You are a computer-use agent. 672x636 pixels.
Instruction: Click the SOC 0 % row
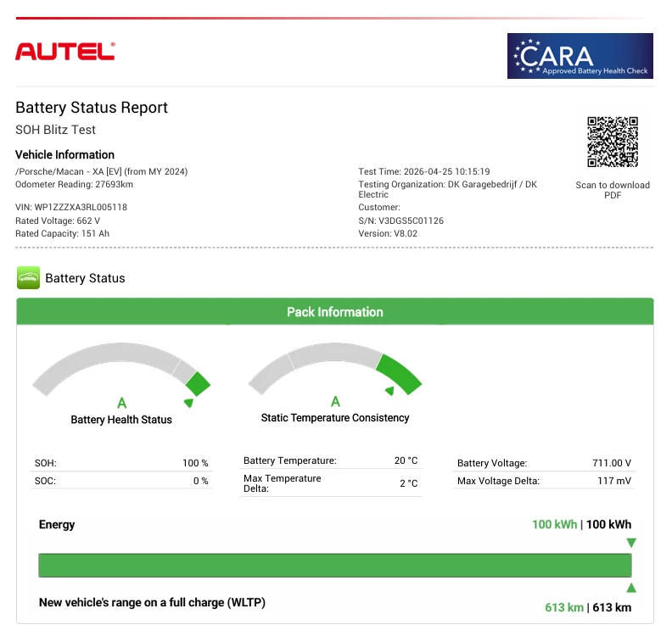[x=120, y=481]
